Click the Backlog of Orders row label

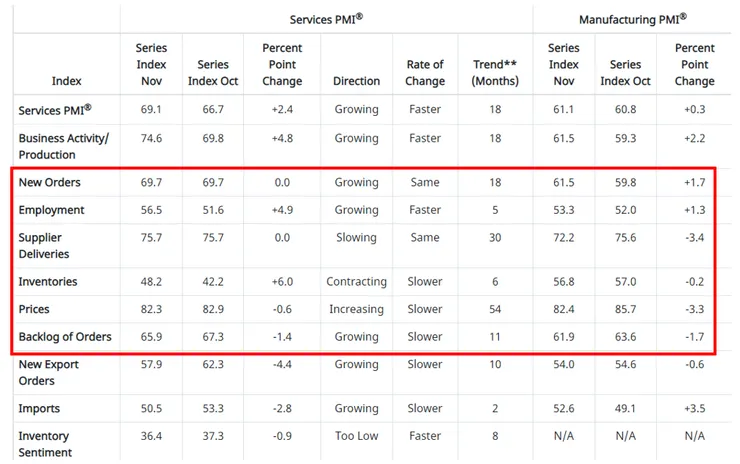pyautogui.click(x=65, y=337)
